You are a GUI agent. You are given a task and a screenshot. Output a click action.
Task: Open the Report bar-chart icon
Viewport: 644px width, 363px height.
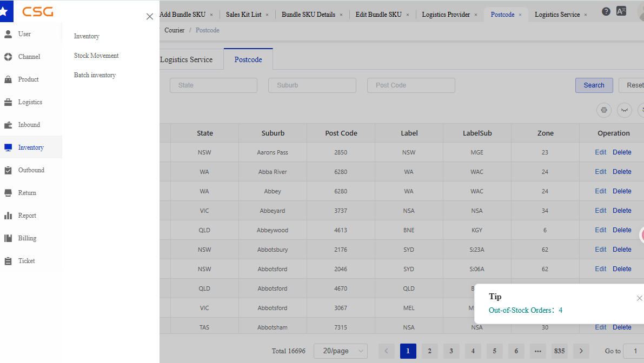click(x=8, y=216)
